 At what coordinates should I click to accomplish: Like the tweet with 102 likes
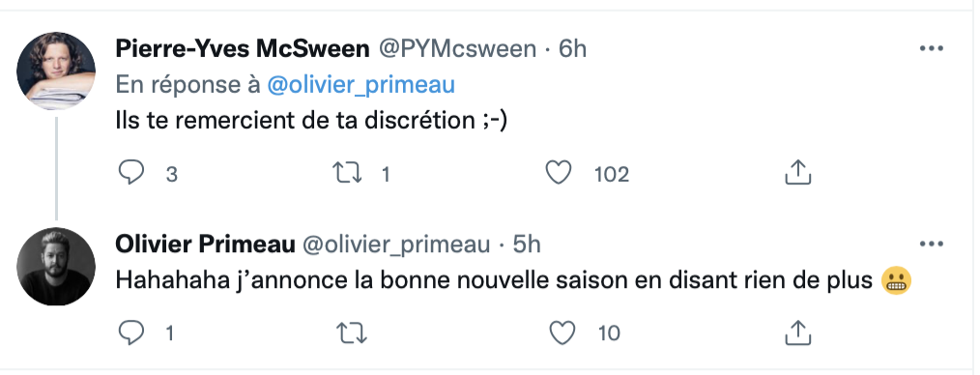click(x=559, y=173)
